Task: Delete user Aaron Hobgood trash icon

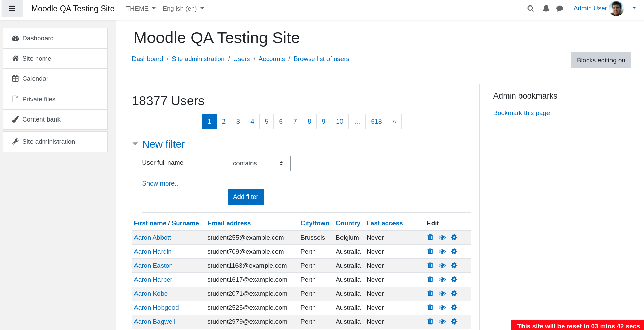Action: point(430,307)
